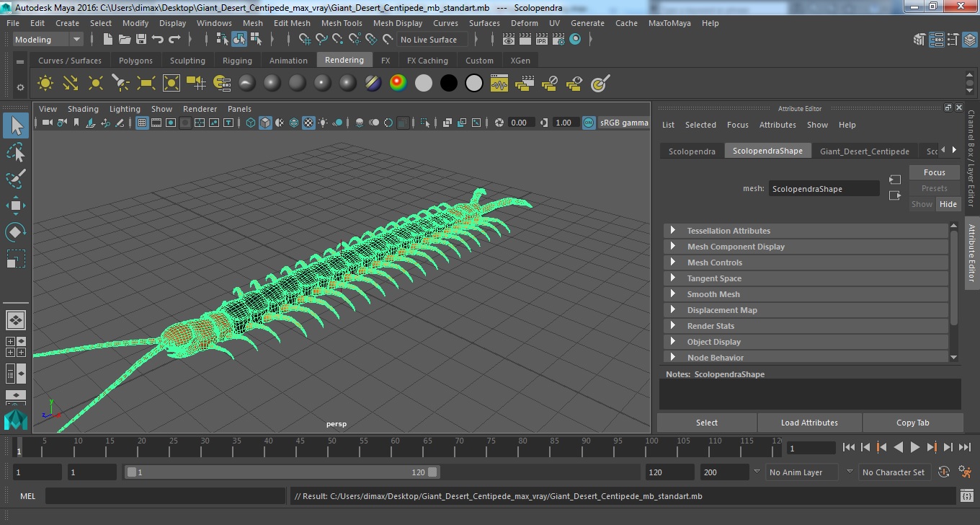This screenshot has width=980, height=525.
Task: Click the new scene icon
Action: pos(109,40)
